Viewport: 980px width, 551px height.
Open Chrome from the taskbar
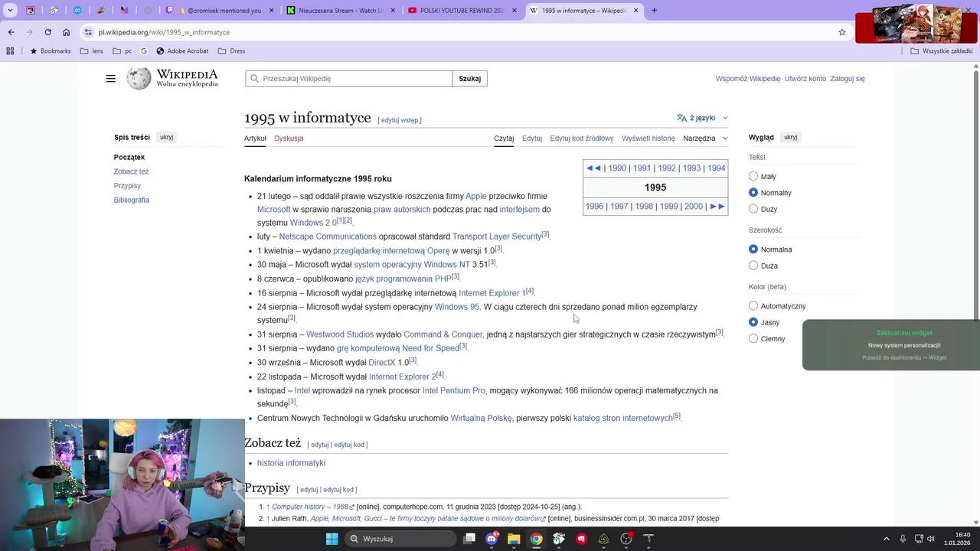click(x=536, y=539)
